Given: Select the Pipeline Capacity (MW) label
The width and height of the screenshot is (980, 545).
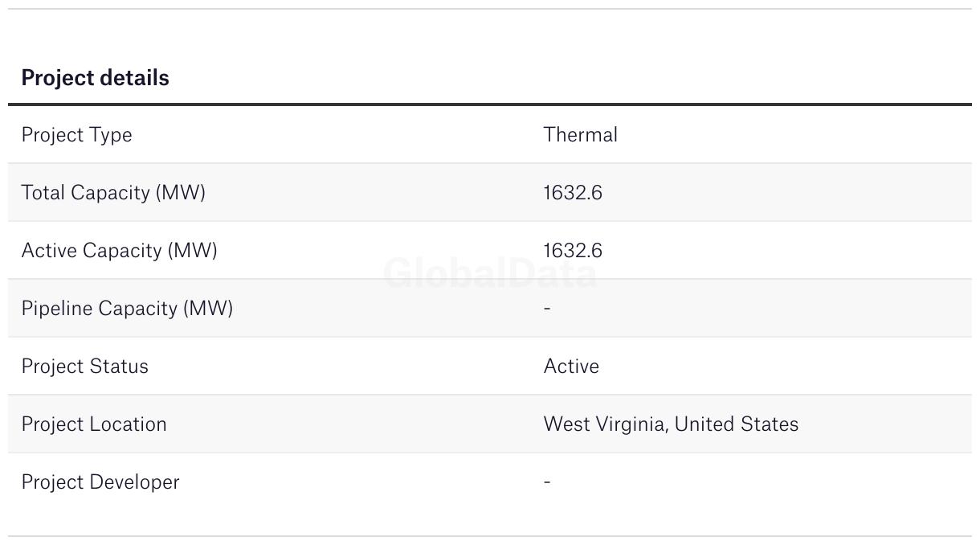Looking at the screenshot, I should click(x=127, y=309).
